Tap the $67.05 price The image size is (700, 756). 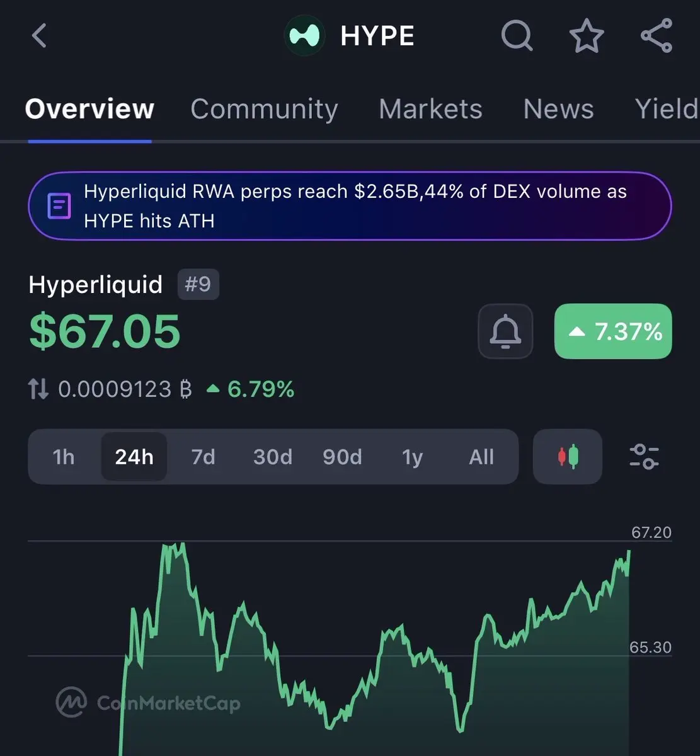pos(105,331)
